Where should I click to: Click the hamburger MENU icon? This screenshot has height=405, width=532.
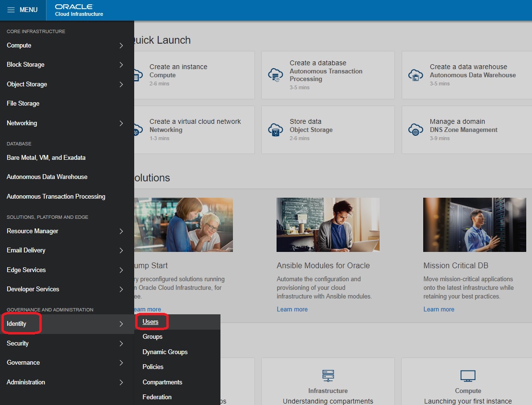[x=12, y=10]
